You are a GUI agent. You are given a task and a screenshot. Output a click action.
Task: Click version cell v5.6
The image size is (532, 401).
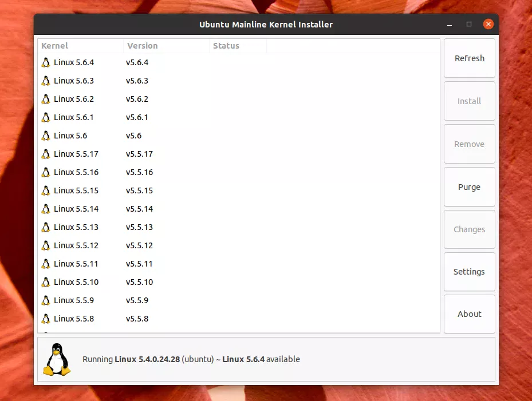pos(133,136)
